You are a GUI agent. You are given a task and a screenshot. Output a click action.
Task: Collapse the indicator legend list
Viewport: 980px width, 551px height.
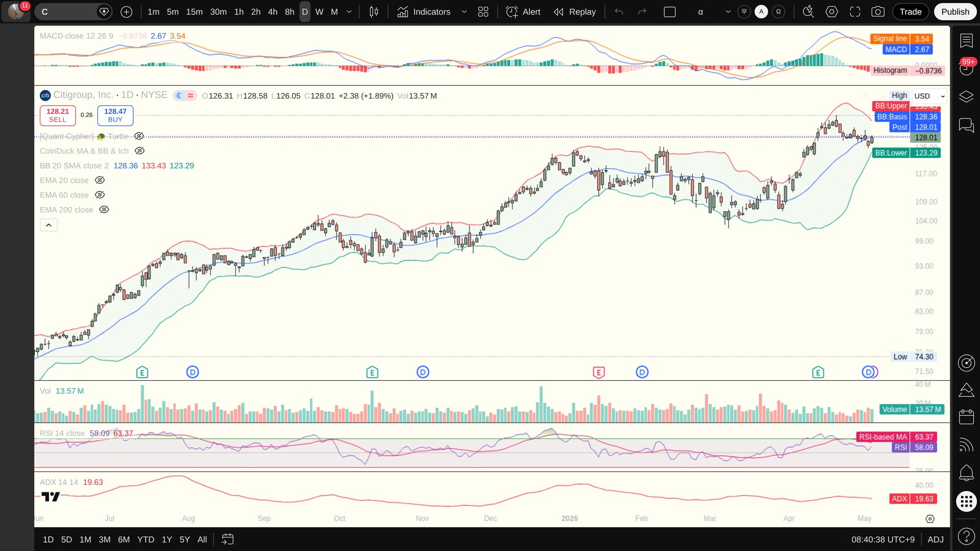[49, 225]
